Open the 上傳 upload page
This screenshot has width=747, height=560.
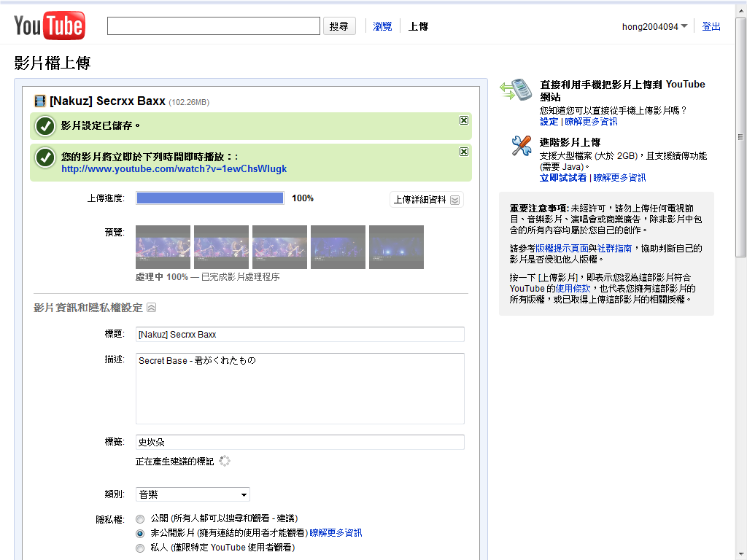click(x=418, y=26)
